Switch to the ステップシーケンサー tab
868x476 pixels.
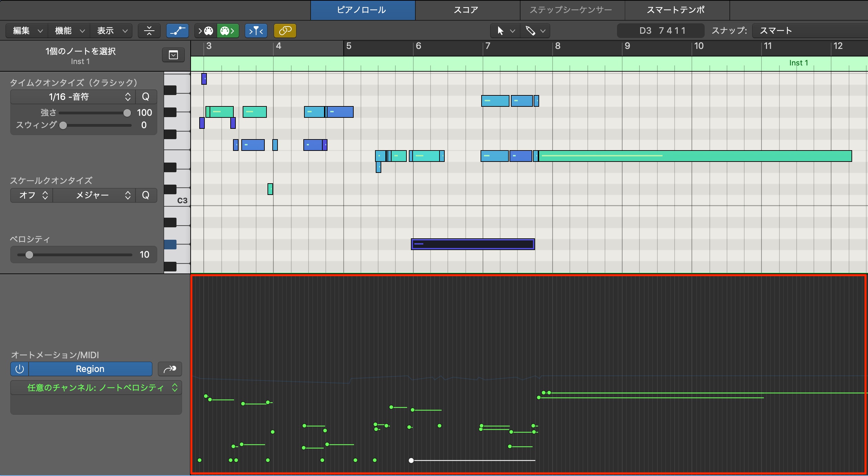[x=572, y=10]
